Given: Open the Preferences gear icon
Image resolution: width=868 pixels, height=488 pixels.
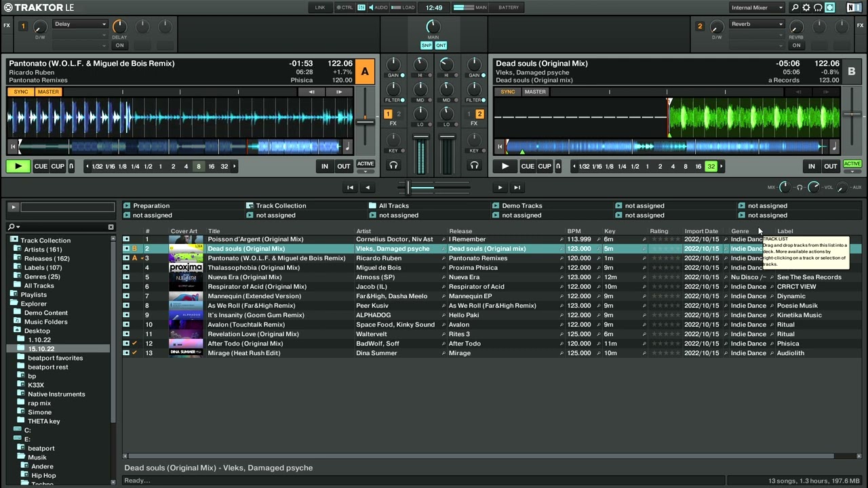Looking at the screenshot, I should pos(806,7).
